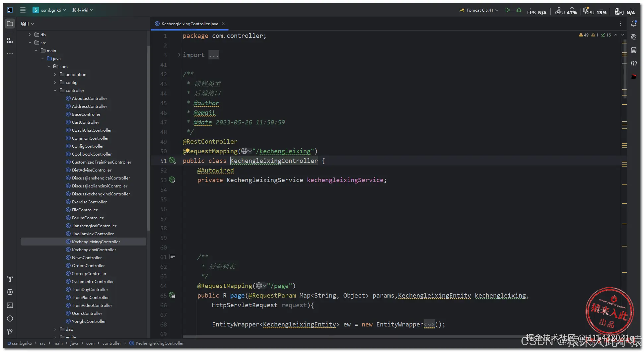
Task: Open the AI Assistant swirl icon
Action: 634,37
